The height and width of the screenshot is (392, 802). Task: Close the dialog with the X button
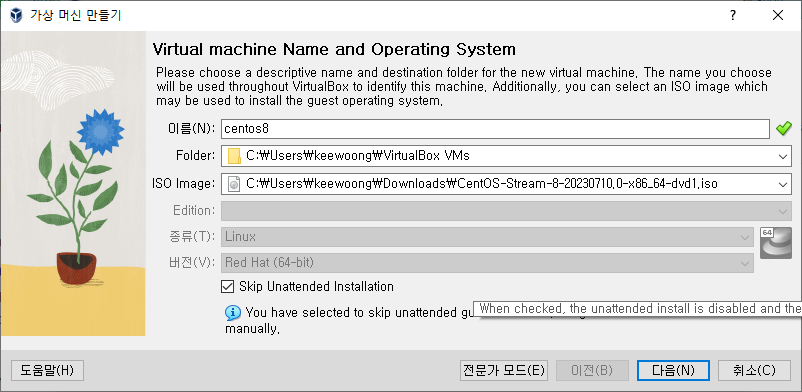coord(778,15)
